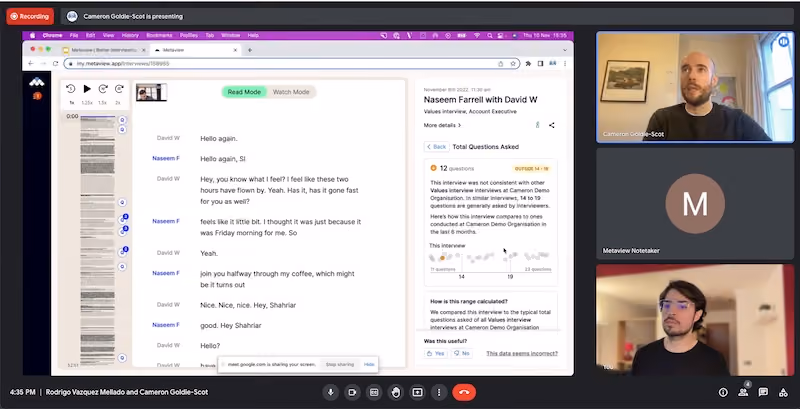Click orange dot on questions chart
The image size is (800, 409).
442,258
